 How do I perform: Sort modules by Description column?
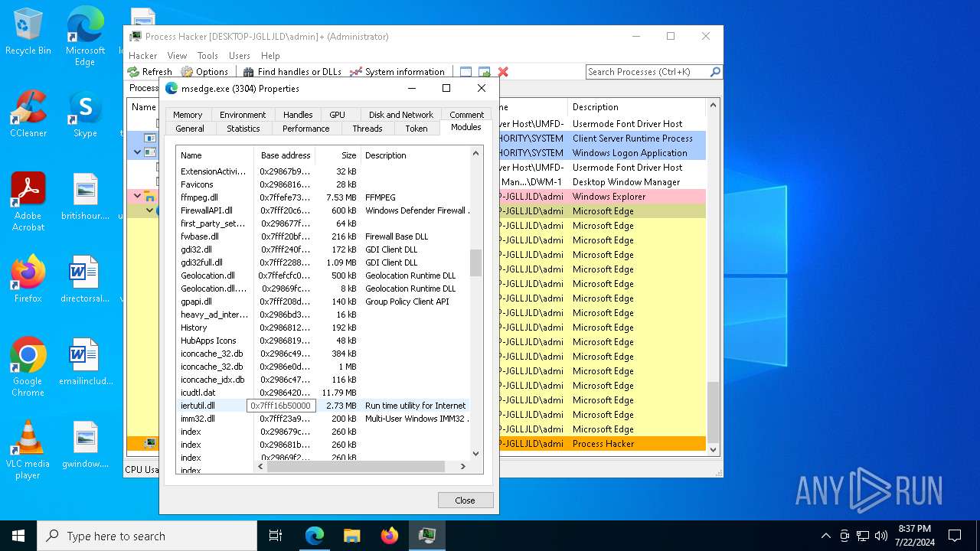414,155
